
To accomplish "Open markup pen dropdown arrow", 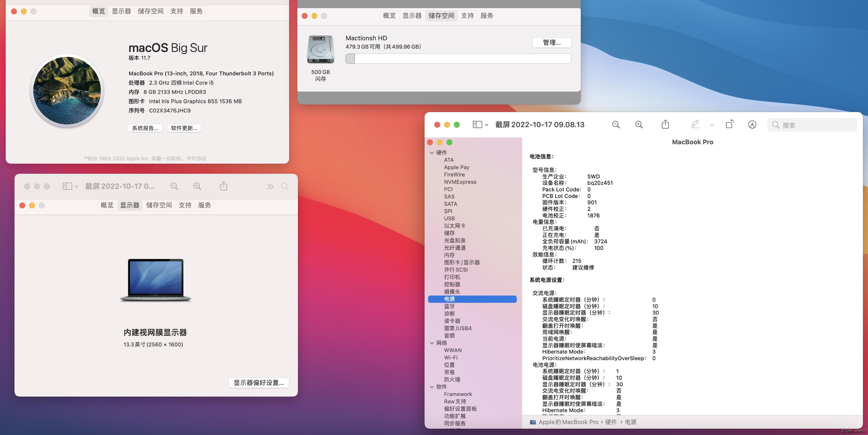I will (x=712, y=125).
